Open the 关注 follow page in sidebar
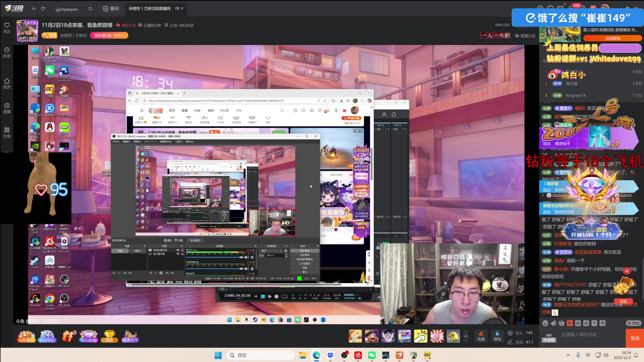The height and width of the screenshot is (362, 644). (x=7, y=28)
